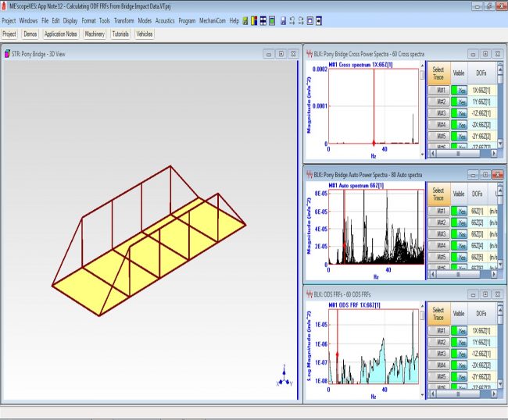Open the Modes menu

click(x=145, y=20)
